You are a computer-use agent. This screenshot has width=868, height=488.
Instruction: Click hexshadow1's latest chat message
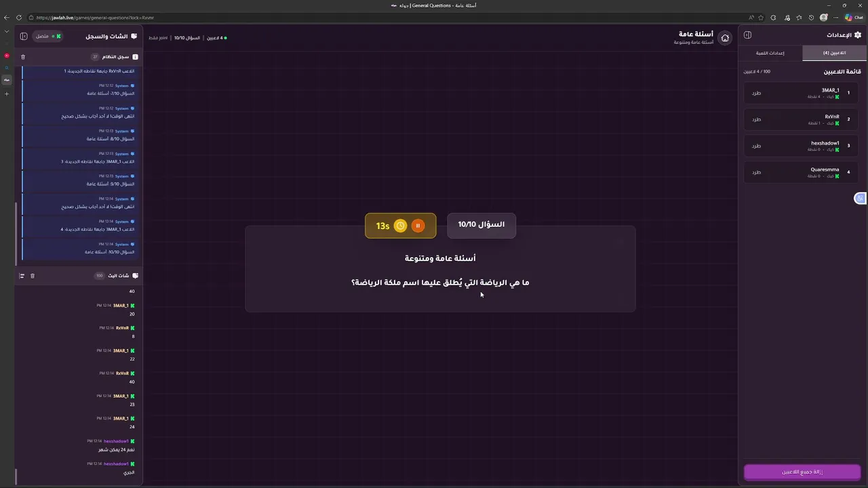click(x=129, y=472)
